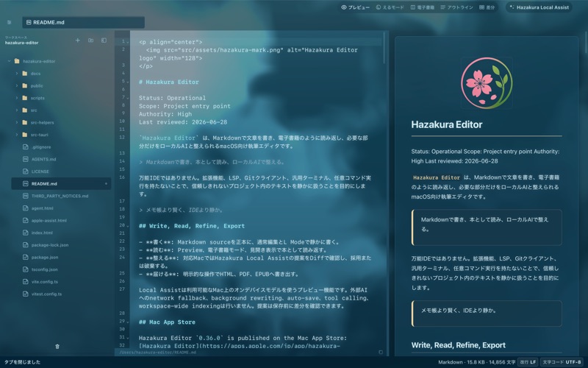Click the THIRD_PARTY_NOTICES.md file icon

tap(26, 196)
